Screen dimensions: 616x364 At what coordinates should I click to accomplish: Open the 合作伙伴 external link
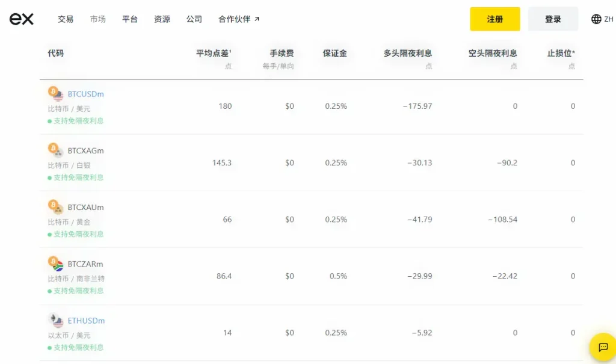tap(239, 19)
